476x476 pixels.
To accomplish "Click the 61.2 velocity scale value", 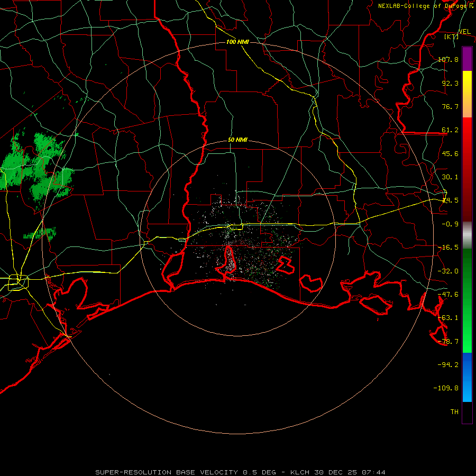I will click(450, 130).
